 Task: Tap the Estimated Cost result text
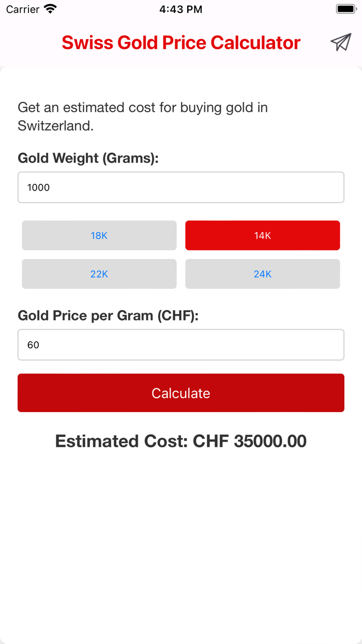pos(181,441)
